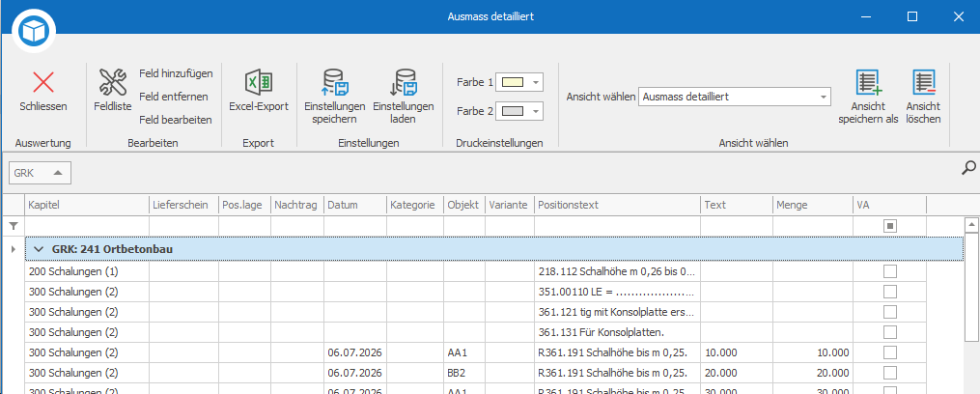Open the Ansicht wählen combo box
Viewport: 980px width, 394px height.
pyautogui.click(x=735, y=97)
